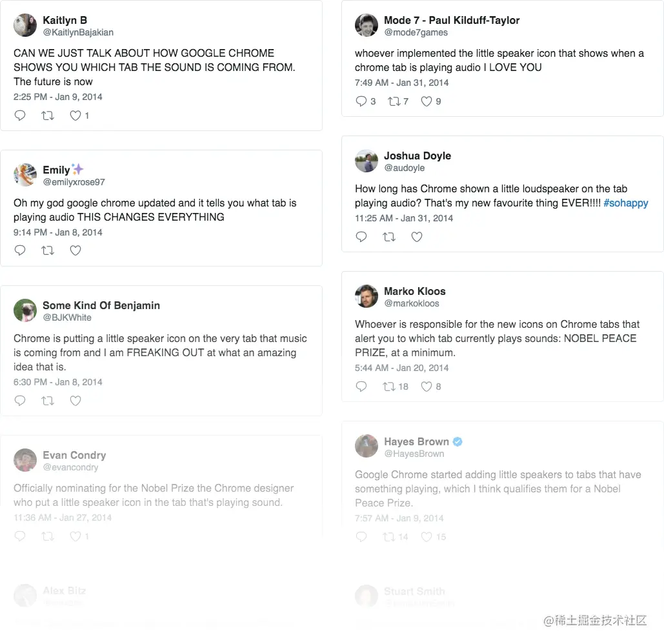The image size is (664, 644).
Task: Reply to Mode 7 - Paul Kilduff-Taylor's tweet
Action: (361, 101)
